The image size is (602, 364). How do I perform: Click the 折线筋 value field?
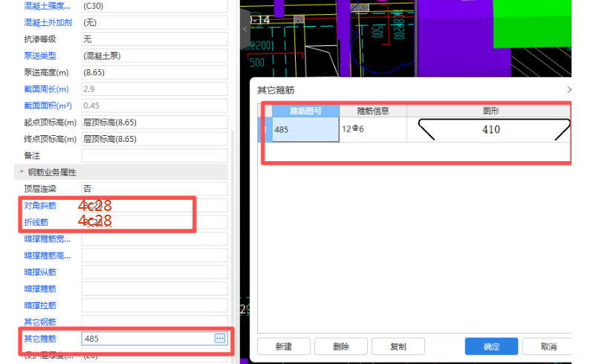click(155, 222)
